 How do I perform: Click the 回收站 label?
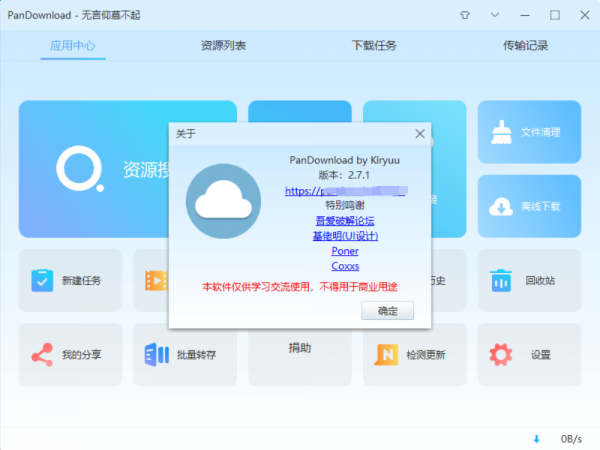coord(540,280)
